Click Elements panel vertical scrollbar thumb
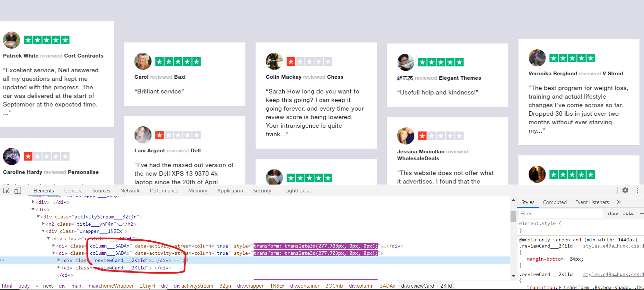The height and width of the screenshot is (290, 644). [513, 216]
